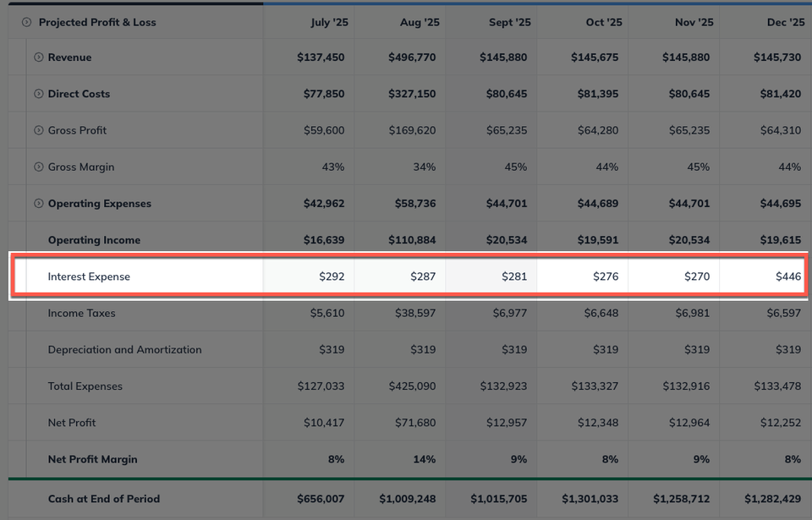Click Cash at End value $1,009,248
Screen dimensions: 812x520
click(x=407, y=499)
